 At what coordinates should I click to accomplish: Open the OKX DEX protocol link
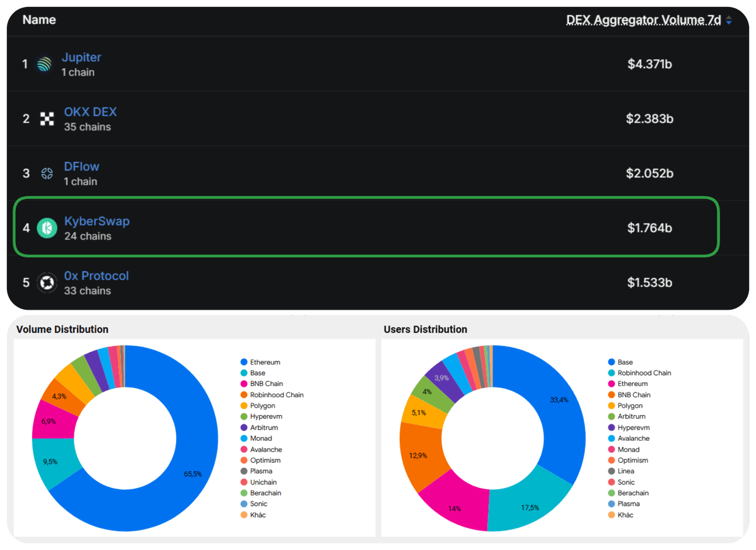[x=91, y=112]
